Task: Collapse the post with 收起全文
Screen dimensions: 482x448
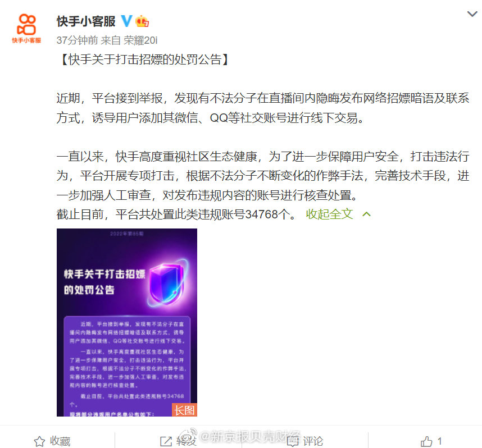Action: tap(329, 214)
